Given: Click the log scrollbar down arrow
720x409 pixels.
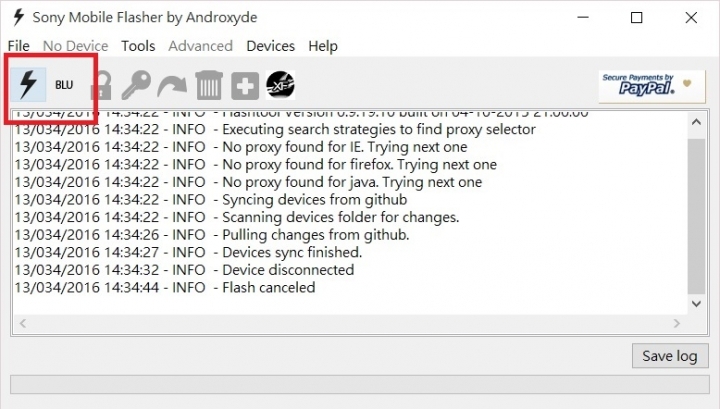Looking at the screenshot, I should [x=696, y=304].
